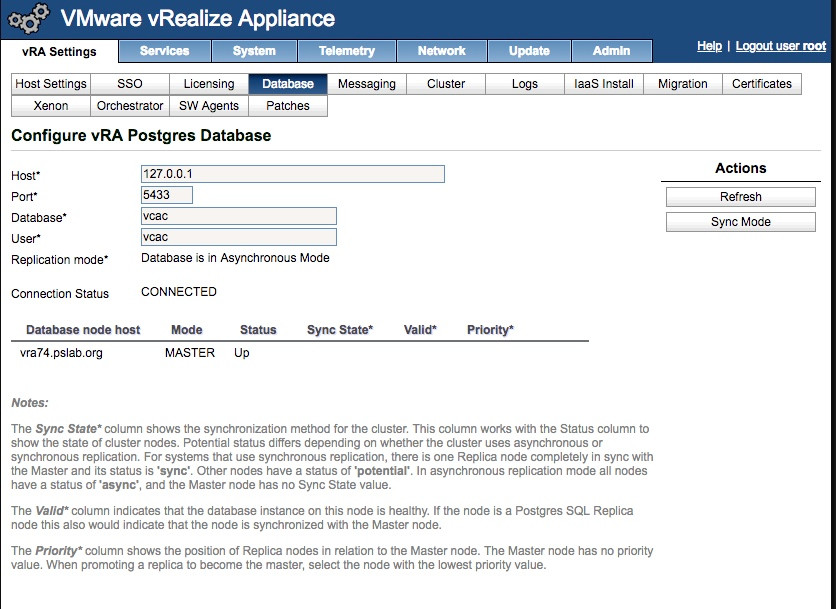
Task: Click the Help link
Action: (709, 46)
